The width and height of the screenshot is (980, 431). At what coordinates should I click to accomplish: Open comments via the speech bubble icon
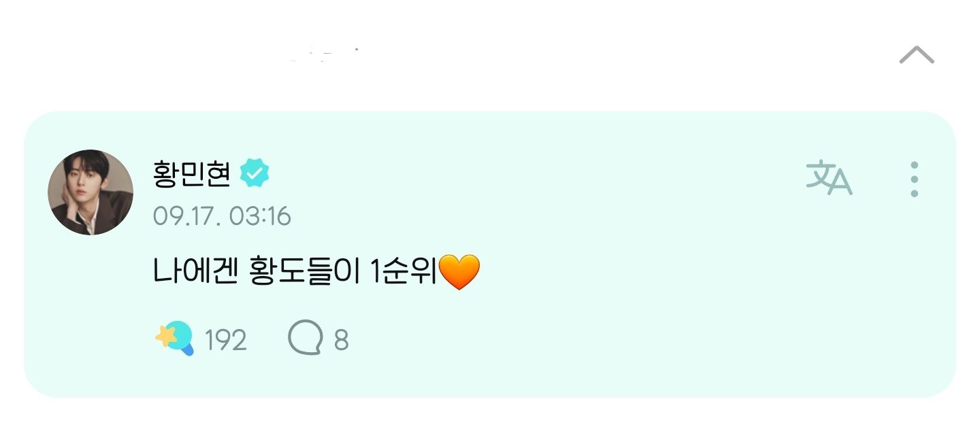tap(305, 339)
